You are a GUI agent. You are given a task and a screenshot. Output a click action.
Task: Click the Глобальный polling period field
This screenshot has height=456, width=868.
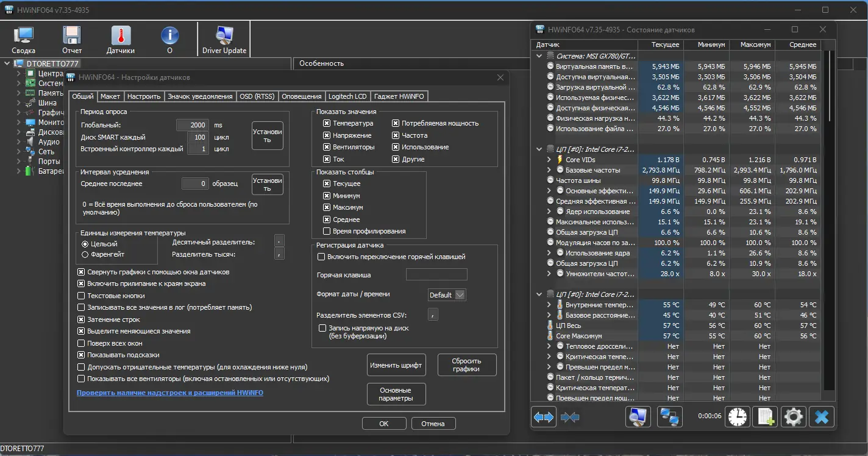pos(193,125)
